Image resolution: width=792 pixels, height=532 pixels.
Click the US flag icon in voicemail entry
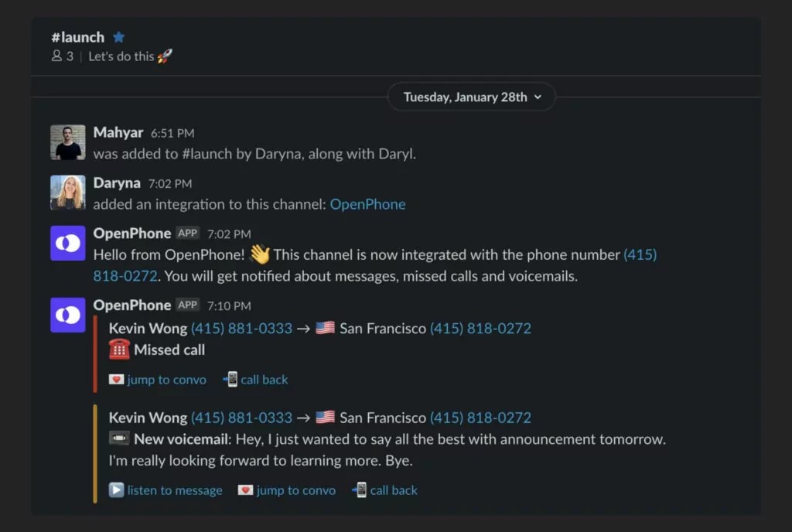click(x=325, y=417)
